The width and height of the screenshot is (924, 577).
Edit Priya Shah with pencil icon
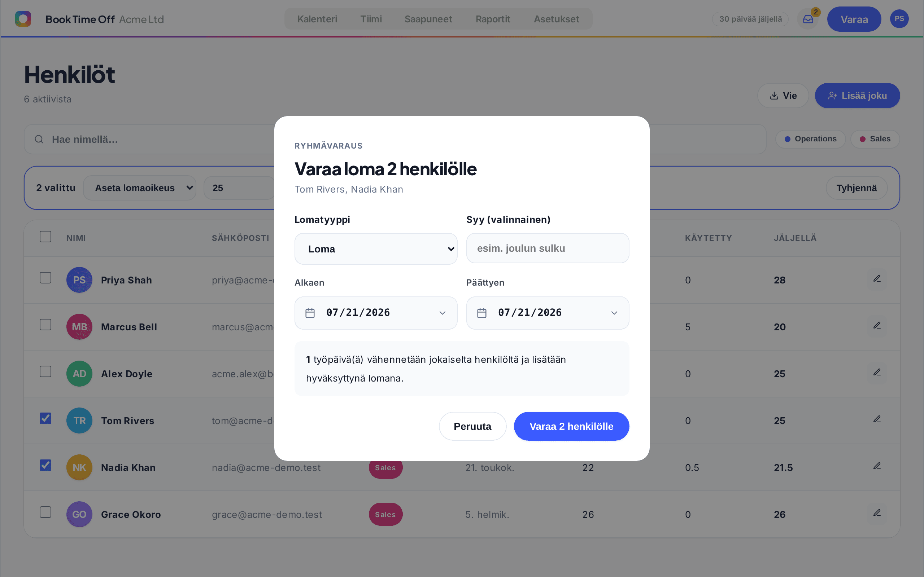877,279
